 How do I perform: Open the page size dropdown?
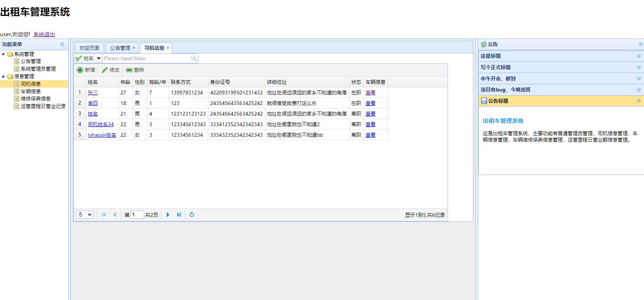[85, 215]
